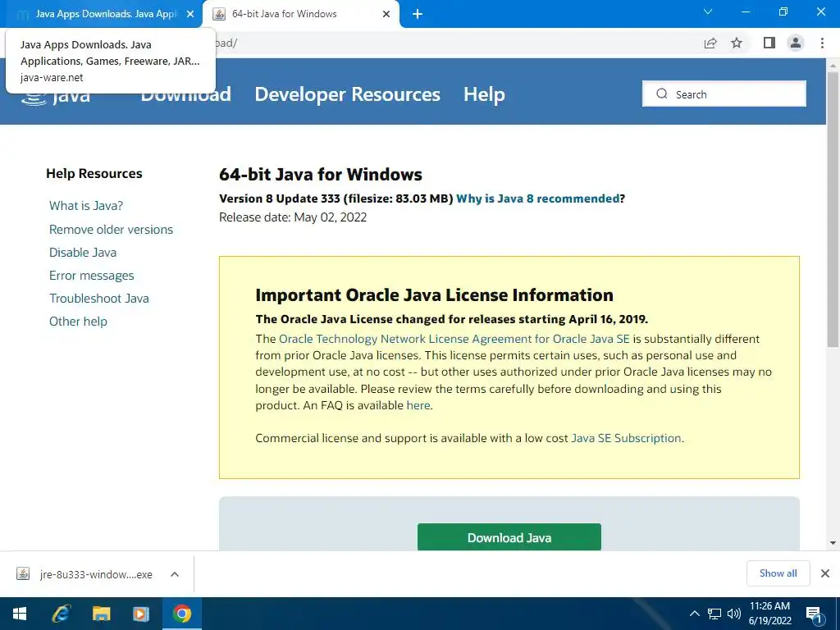Open the Java SE Subscription link

click(x=626, y=438)
